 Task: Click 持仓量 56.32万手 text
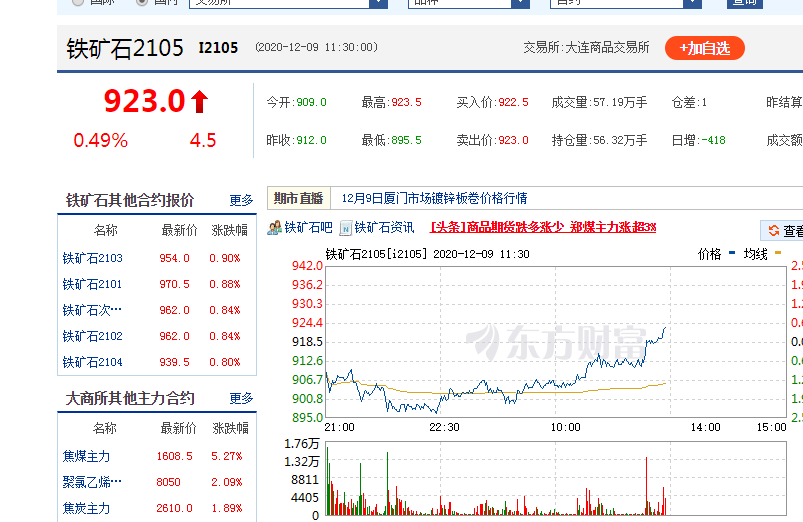tap(599, 140)
